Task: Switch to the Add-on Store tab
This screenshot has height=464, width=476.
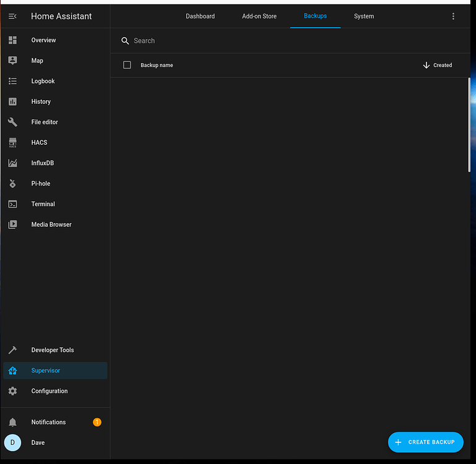Action: click(x=259, y=16)
